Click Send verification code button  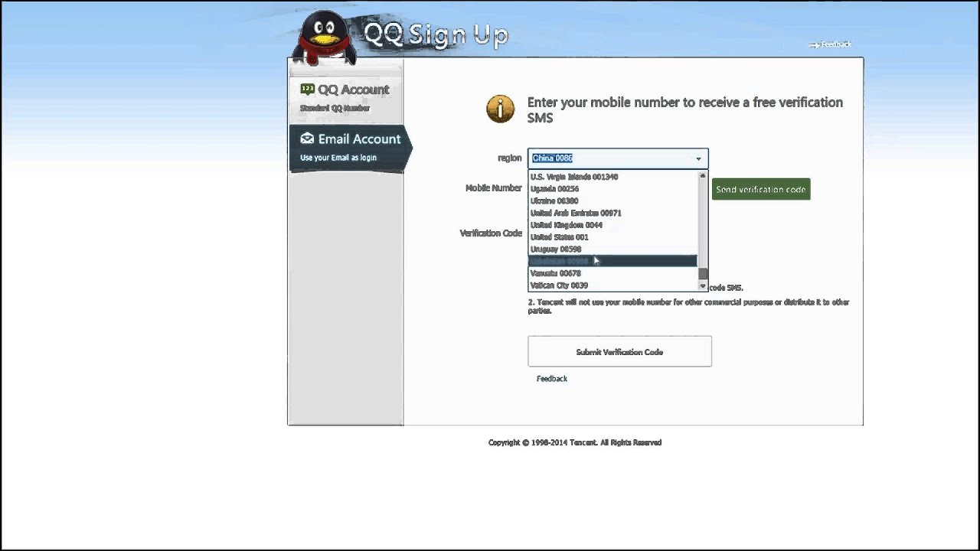pos(761,190)
